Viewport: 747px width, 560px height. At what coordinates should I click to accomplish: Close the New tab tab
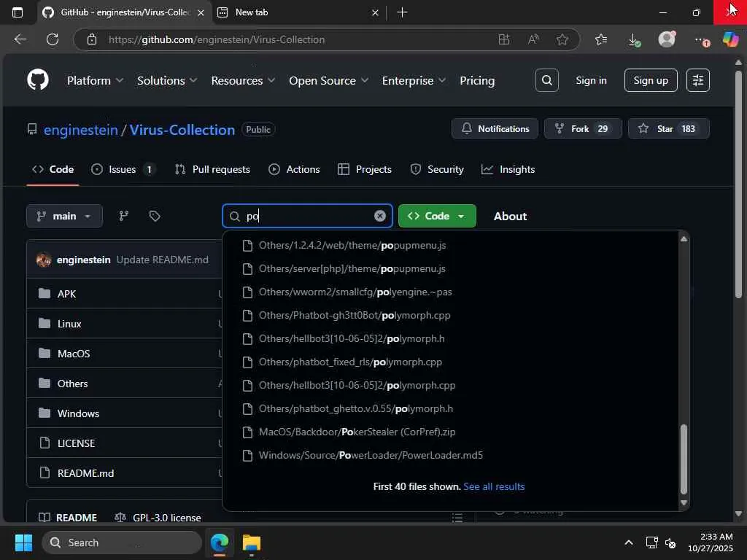tap(375, 12)
